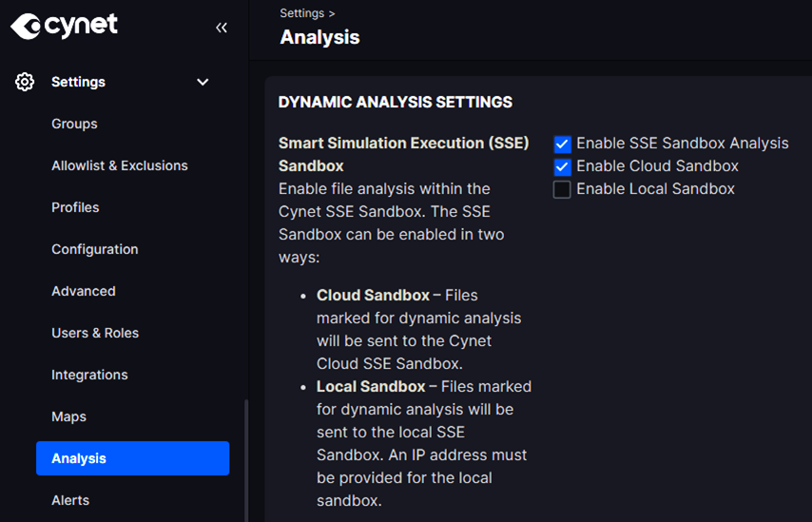
Task: Disable the Enable SSE Sandbox Analysis checkbox
Action: tap(562, 145)
